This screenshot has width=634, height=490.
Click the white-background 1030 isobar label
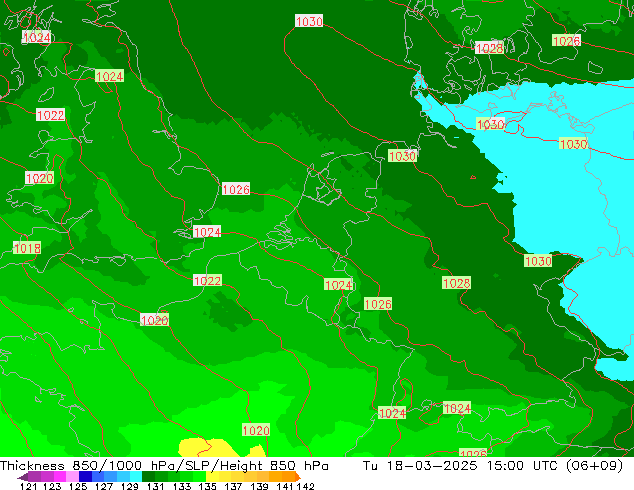tap(309, 21)
